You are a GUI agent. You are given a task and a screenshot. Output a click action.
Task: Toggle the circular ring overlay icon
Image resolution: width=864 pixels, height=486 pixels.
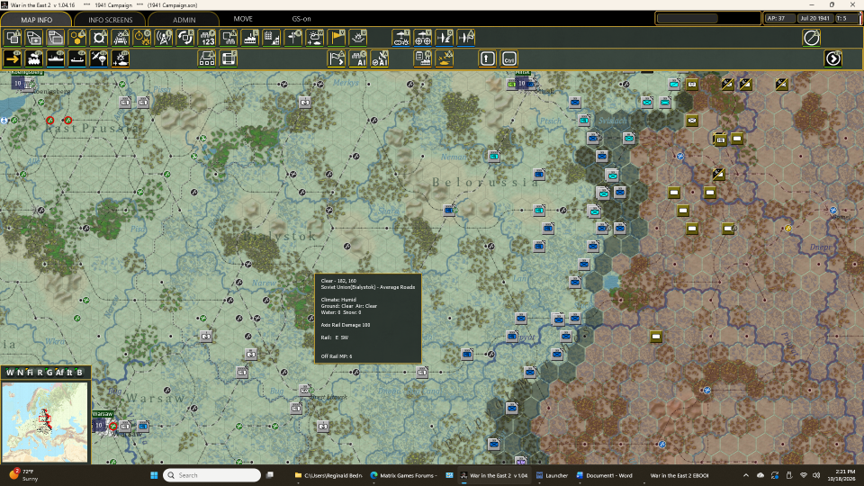click(99, 38)
